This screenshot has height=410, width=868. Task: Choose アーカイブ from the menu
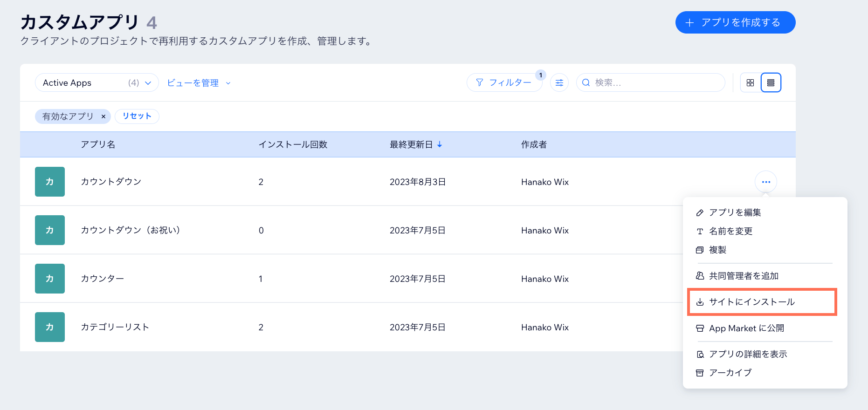(x=730, y=373)
